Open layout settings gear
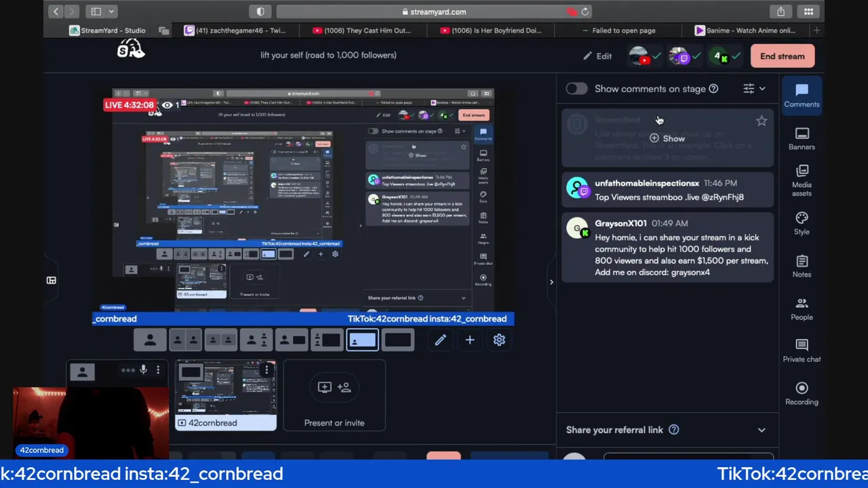This screenshot has width=868, height=488. (499, 340)
